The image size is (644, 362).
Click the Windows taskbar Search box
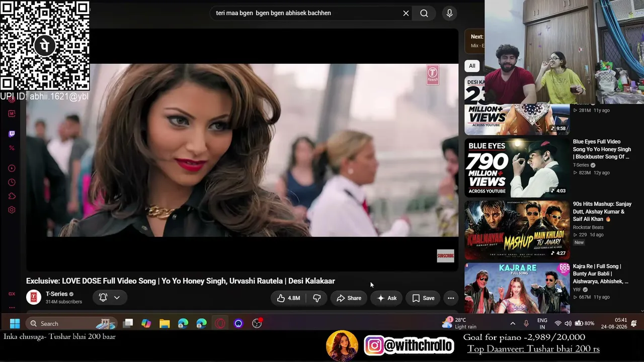[x=71, y=323]
